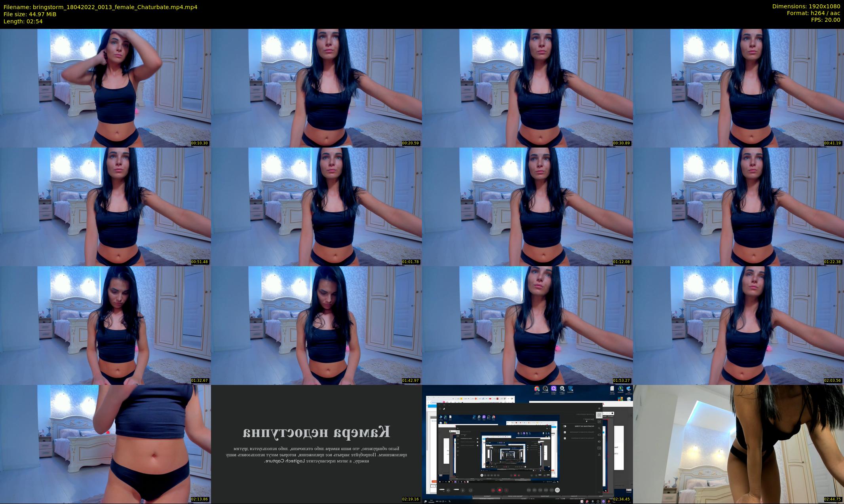Select the last frame thumbnail at 02:44.75
The height and width of the screenshot is (504, 844).
click(x=739, y=444)
